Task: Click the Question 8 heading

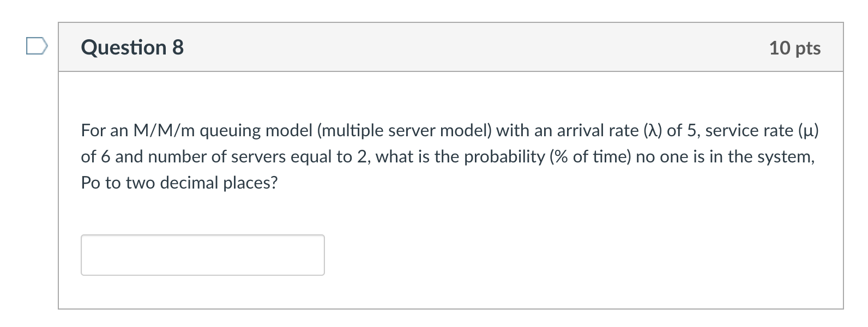Action: (132, 47)
